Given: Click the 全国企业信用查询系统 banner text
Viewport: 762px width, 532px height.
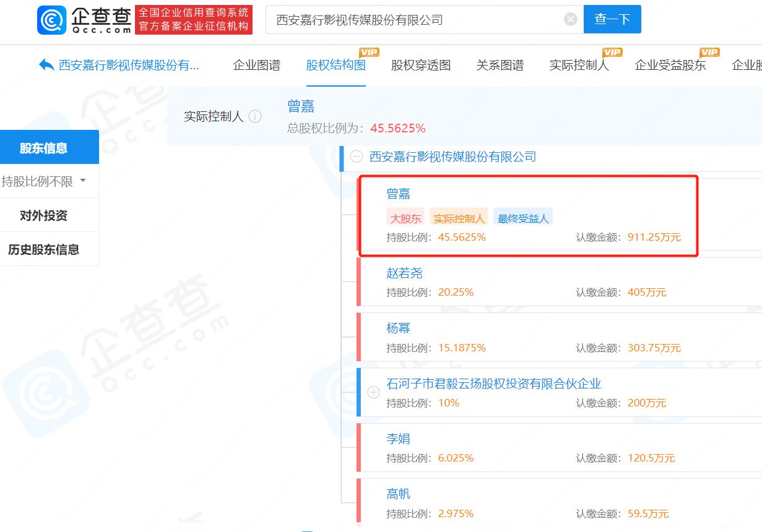Looking at the screenshot, I should (194, 12).
